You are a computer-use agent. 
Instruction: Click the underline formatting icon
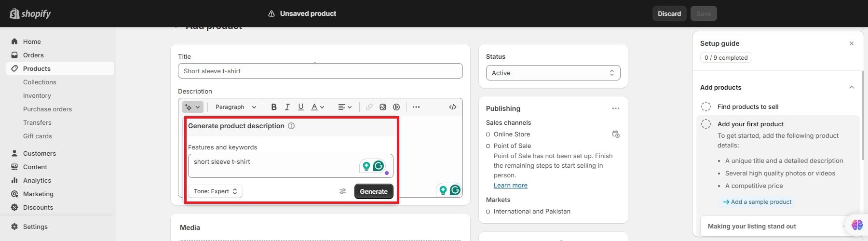click(x=301, y=107)
